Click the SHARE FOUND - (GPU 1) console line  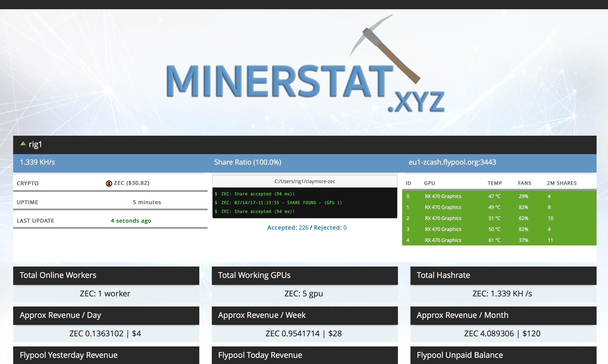click(278, 203)
